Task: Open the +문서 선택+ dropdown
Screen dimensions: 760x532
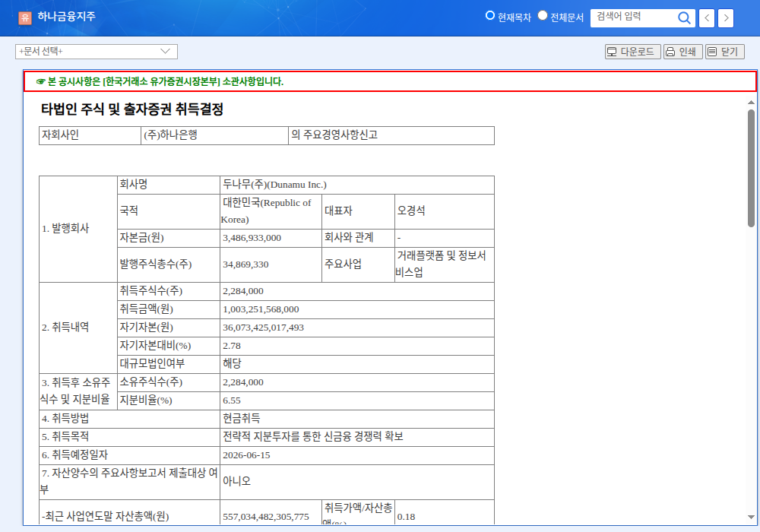Action: click(97, 52)
